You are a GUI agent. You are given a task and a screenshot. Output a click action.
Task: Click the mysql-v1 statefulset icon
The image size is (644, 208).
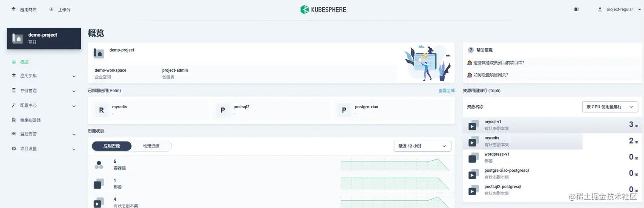point(473,125)
